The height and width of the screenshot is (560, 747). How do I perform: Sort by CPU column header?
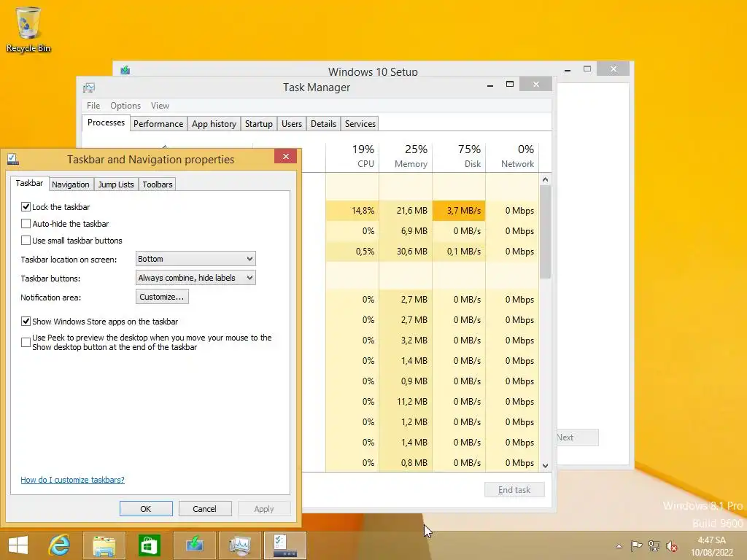[352, 157]
